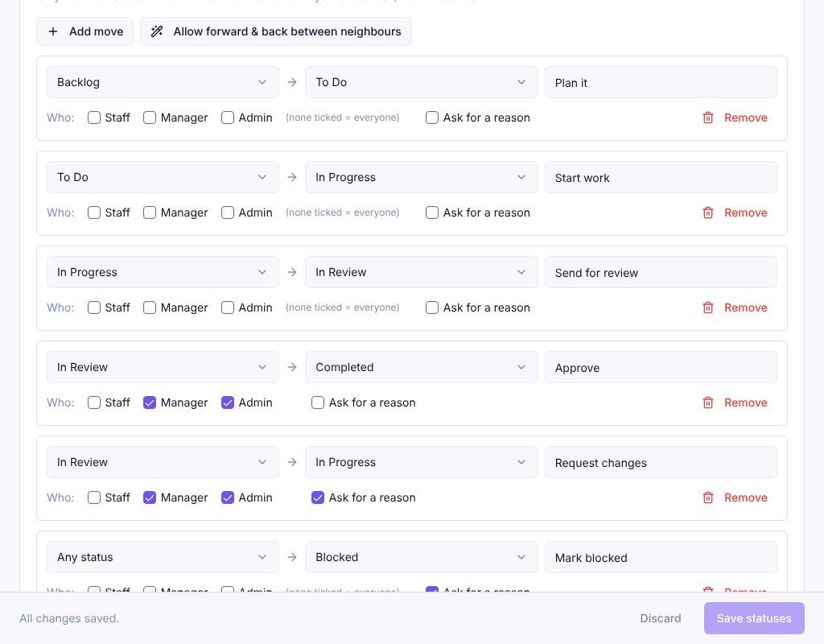The height and width of the screenshot is (644, 824).
Task: Tick Staff for the Send for review move
Action: click(94, 308)
